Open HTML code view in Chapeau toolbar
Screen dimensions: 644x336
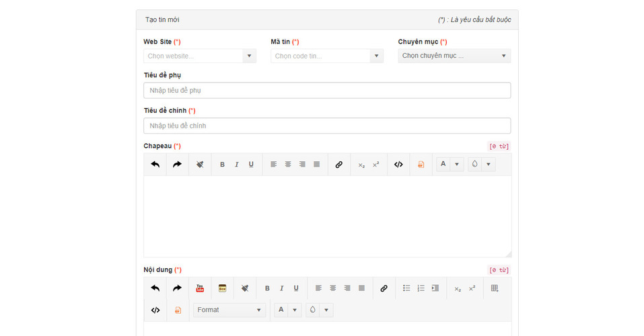pos(398,165)
